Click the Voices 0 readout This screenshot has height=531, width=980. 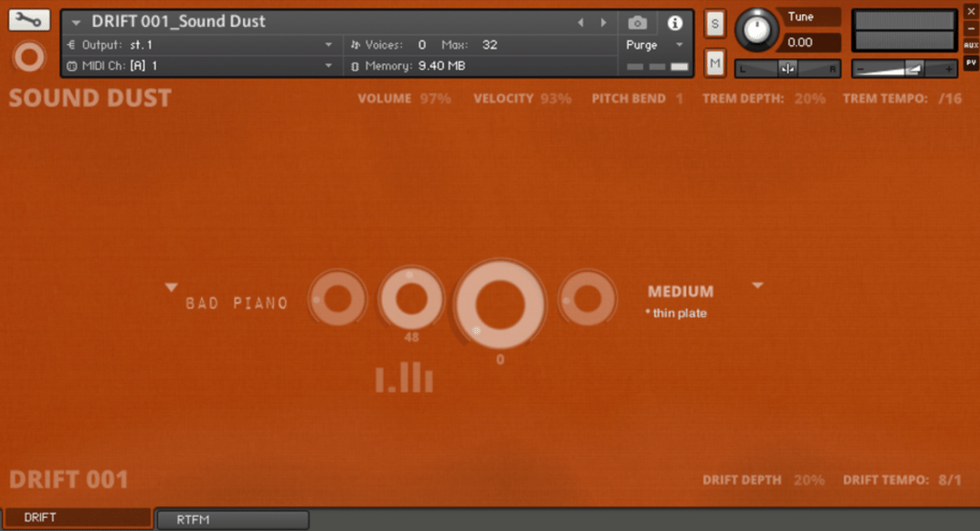point(422,45)
